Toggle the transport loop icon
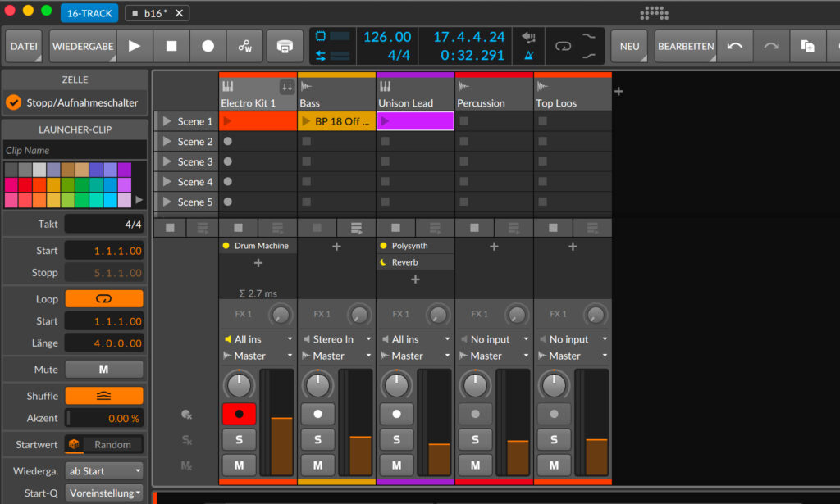 [x=563, y=46]
